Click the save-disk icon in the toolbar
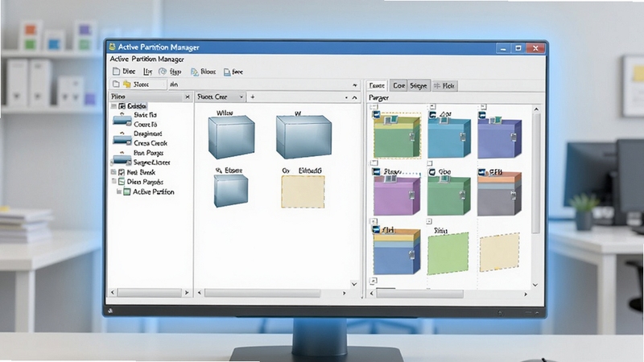Viewport: 644px width, 362px height. [227, 72]
